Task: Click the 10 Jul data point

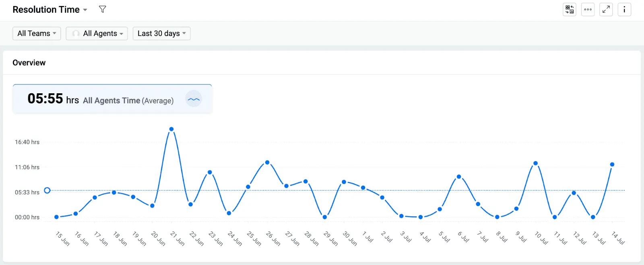Action: (x=536, y=163)
